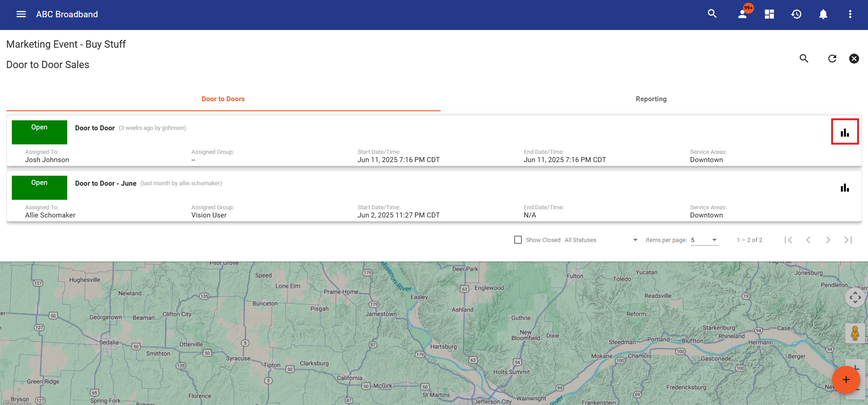Go to the next page of results

tap(828, 240)
